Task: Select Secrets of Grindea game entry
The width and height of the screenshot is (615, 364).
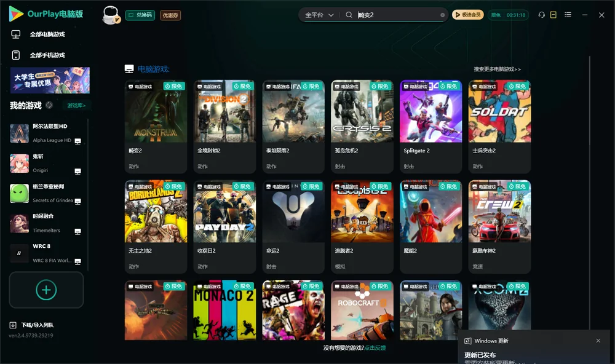Action: coord(46,193)
